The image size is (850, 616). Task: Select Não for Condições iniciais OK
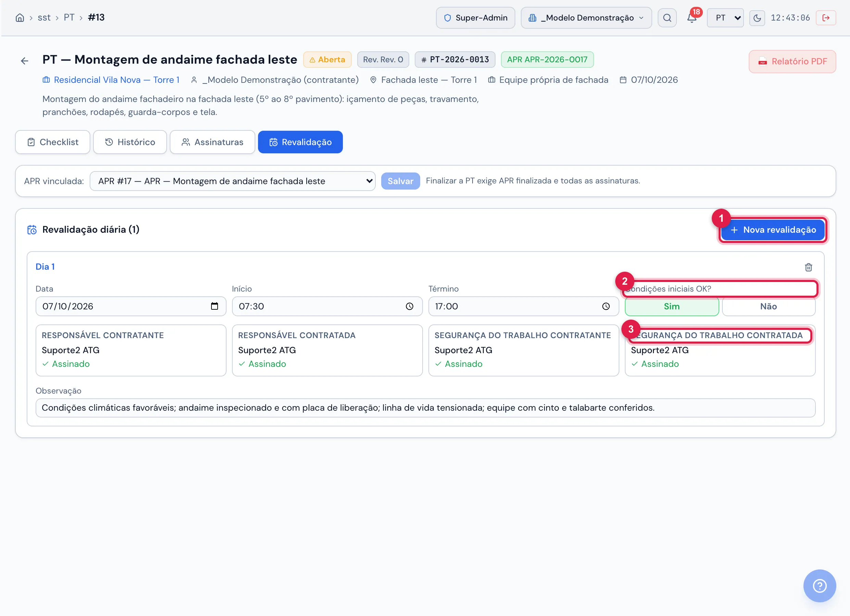tap(768, 306)
